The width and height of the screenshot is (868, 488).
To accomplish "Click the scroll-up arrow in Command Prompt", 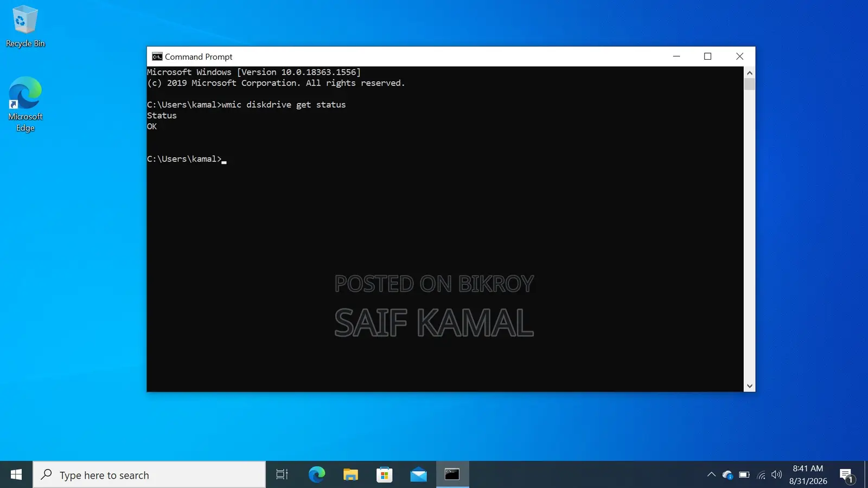I will tap(749, 73).
